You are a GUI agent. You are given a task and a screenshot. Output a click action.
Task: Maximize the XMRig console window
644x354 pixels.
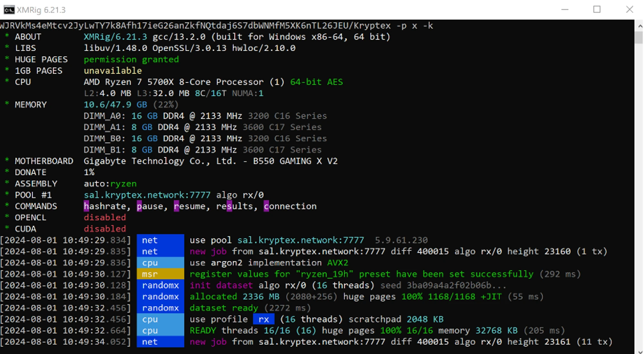pyautogui.click(x=597, y=10)
